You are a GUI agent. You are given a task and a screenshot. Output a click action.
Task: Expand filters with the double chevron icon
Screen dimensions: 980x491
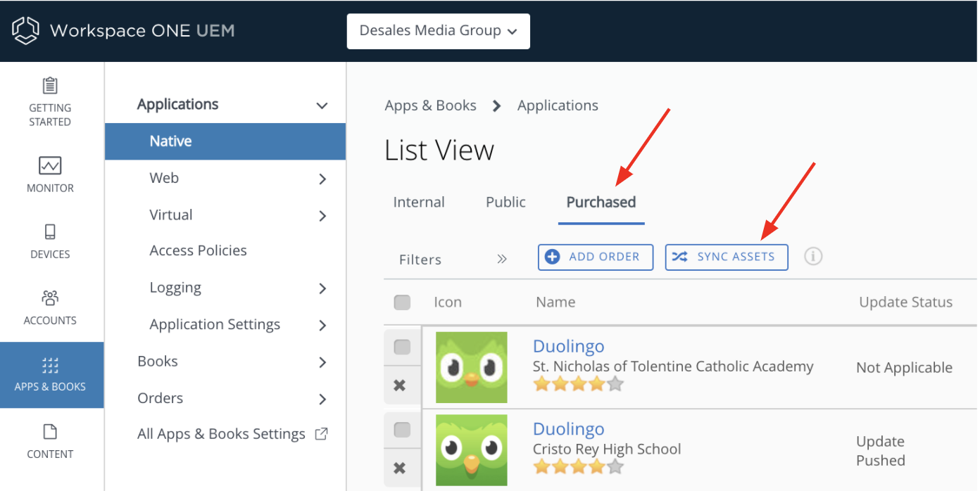[x=502, y=259]
